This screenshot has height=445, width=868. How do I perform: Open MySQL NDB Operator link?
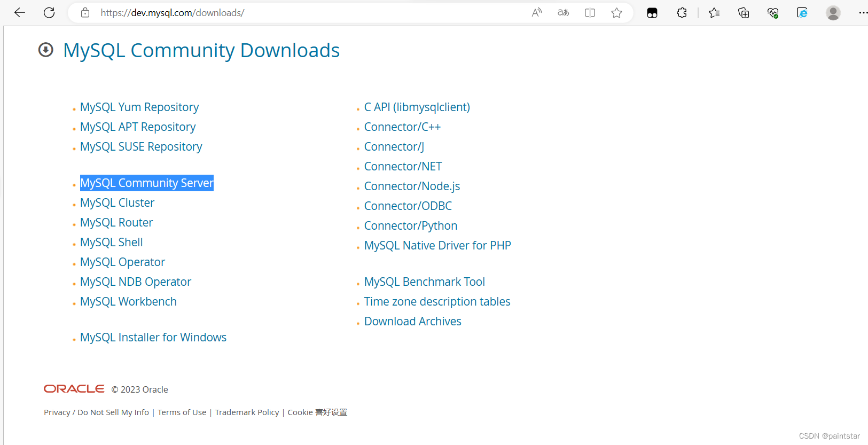pyautogui.click(x=136, y=282)
